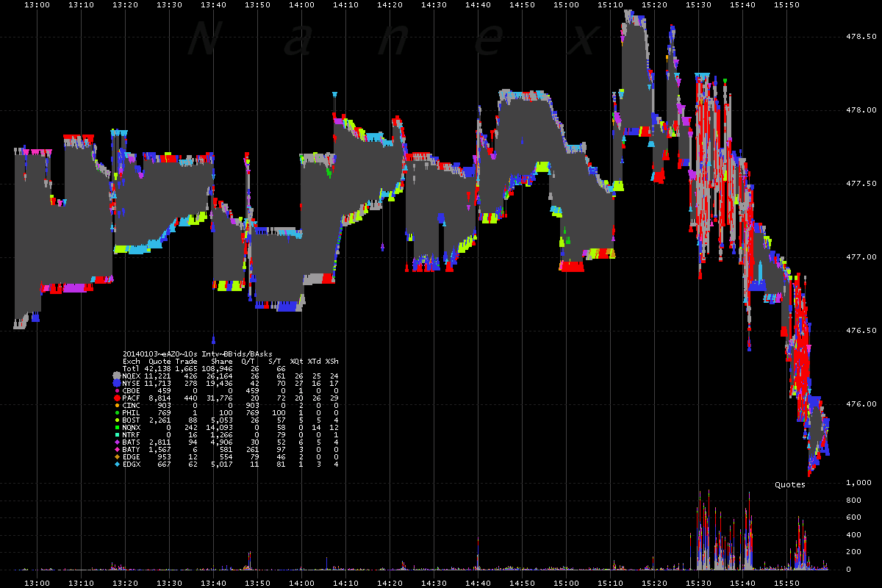Click the Trade column header
This screenshot has width=882, height=588.
point(186,361)
